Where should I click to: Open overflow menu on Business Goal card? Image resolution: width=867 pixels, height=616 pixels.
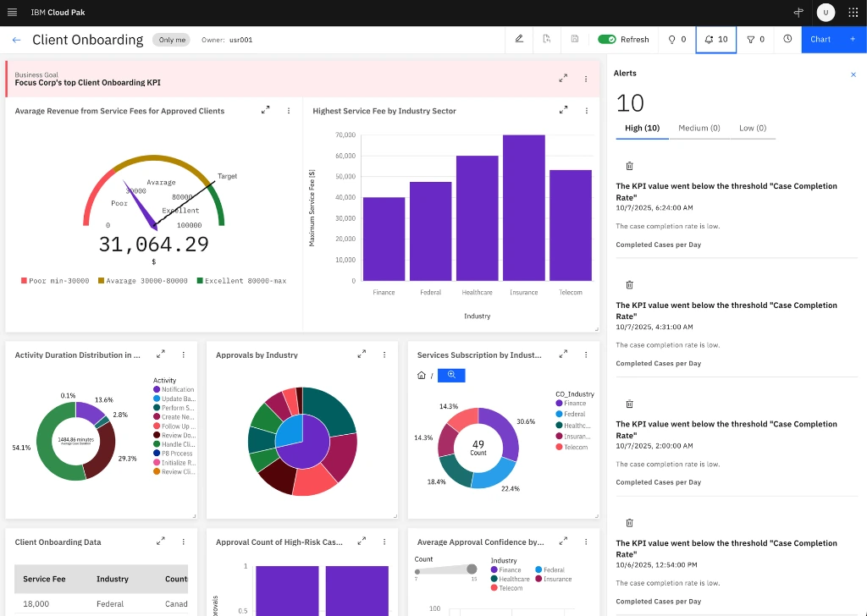tap(586, 79)
